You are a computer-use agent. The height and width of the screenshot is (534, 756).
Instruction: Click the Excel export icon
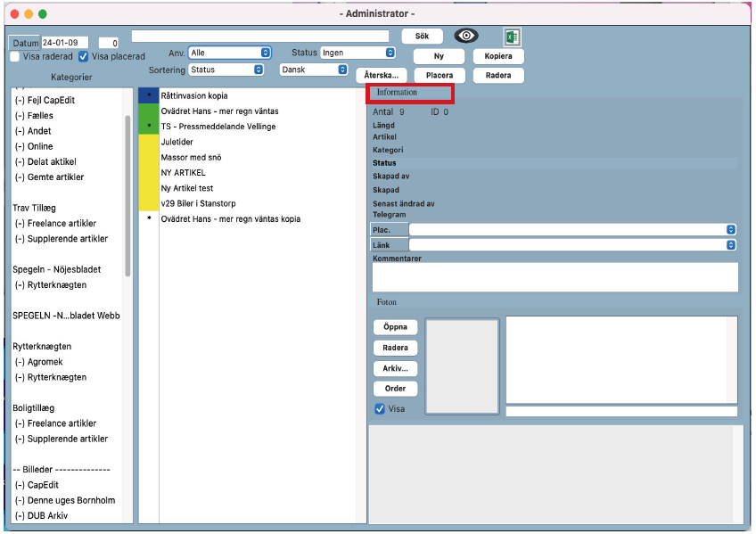pyautogui.click(x=512, y=37)
